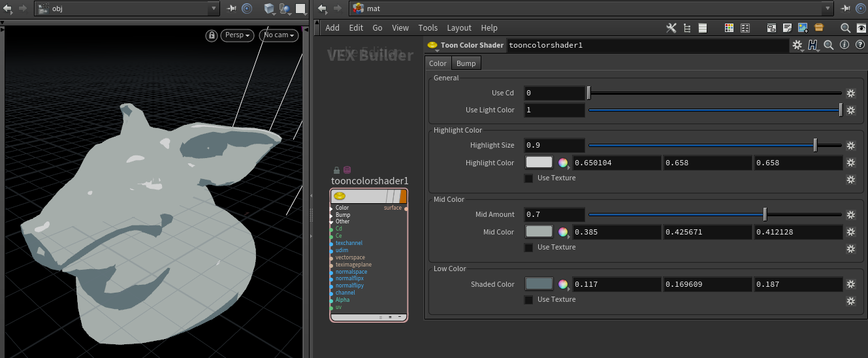This screenshot has height=358, width=868.
Task: Collapse the Other input group on node
Action: click(332, 221)
